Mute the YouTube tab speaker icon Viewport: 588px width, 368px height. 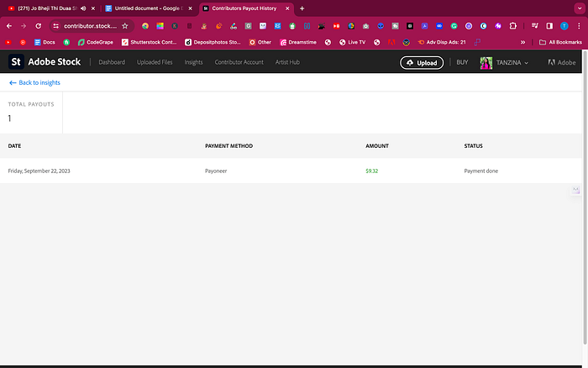[x=83, y=8]
